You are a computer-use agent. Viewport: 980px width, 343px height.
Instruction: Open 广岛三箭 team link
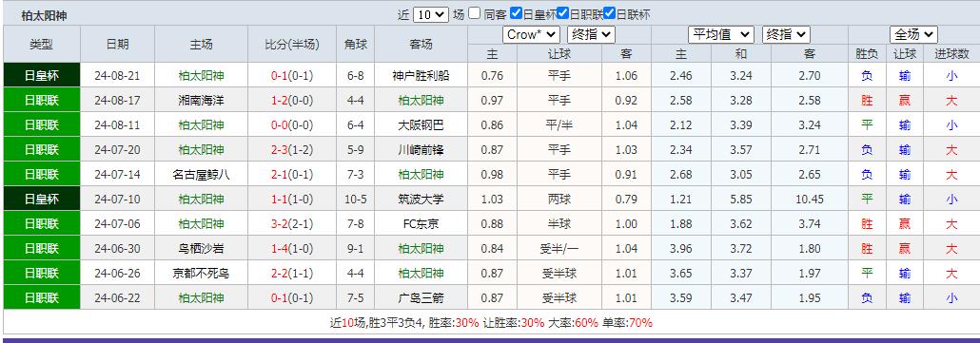[x=421, y=298]
